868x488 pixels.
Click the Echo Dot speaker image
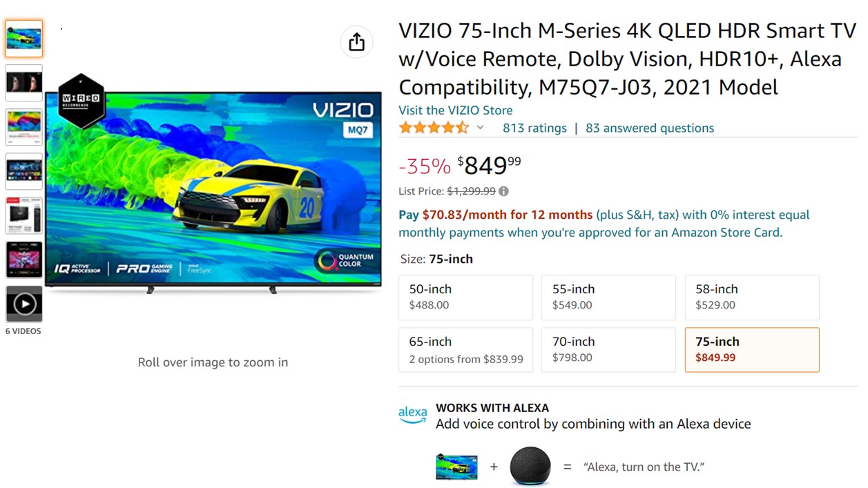click(530, 467)
